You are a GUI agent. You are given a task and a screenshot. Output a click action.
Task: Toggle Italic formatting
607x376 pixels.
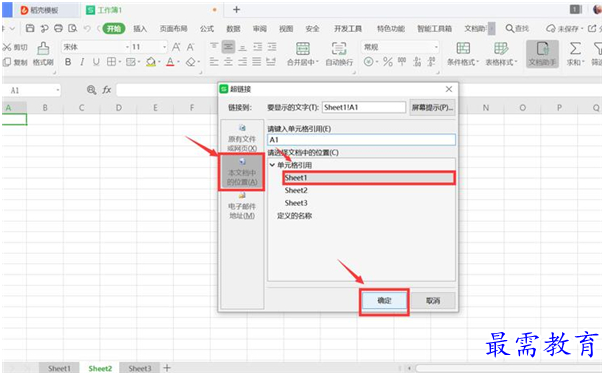tap(82, 62)
